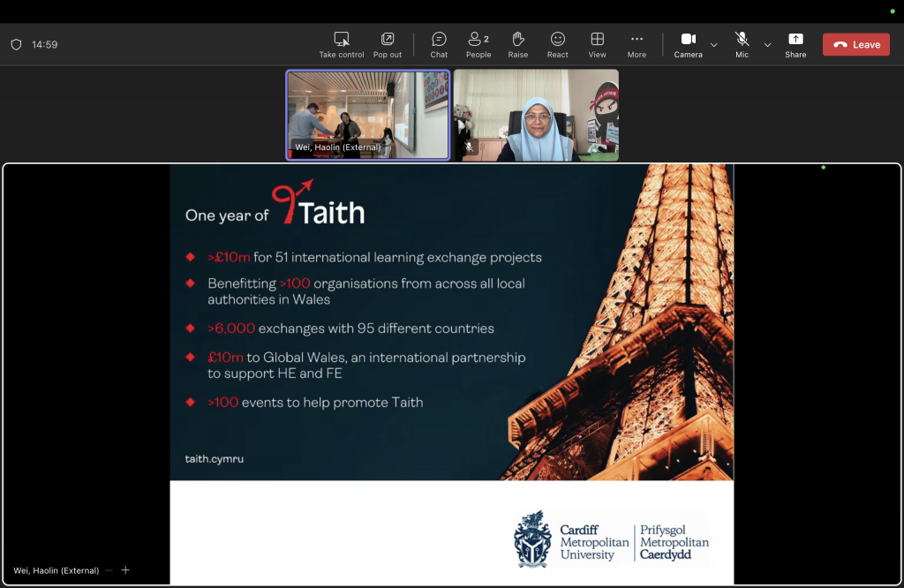
Task: Share your screen content
Action: pyautogui.click(x=795, y=45)
